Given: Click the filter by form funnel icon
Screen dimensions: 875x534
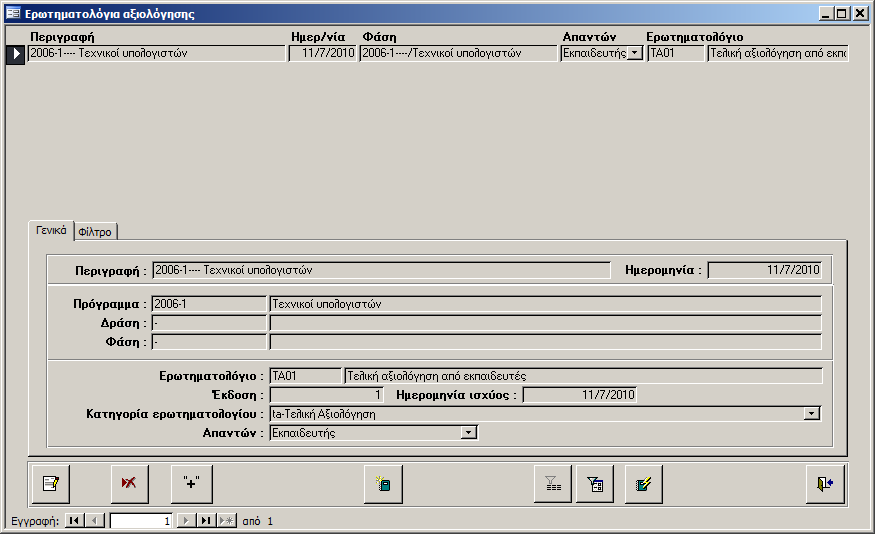Looking at the screenshot, I should pyautogui.click(x=595, y=484).
